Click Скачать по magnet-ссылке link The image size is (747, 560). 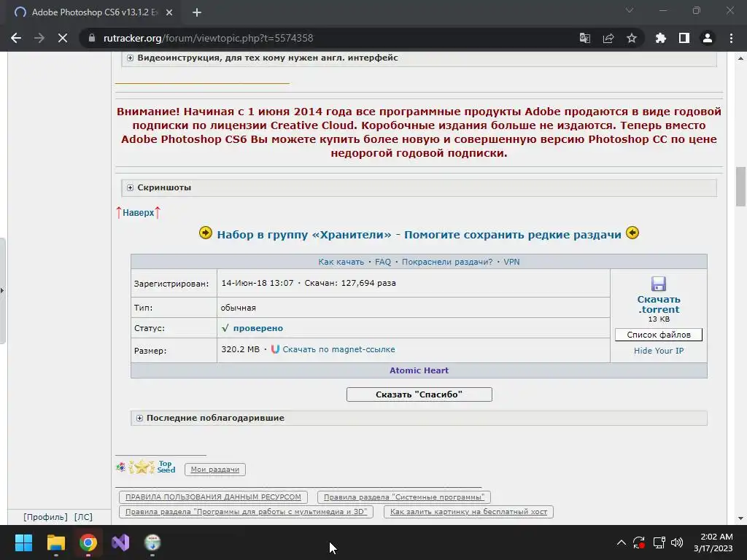coord(338,349)
